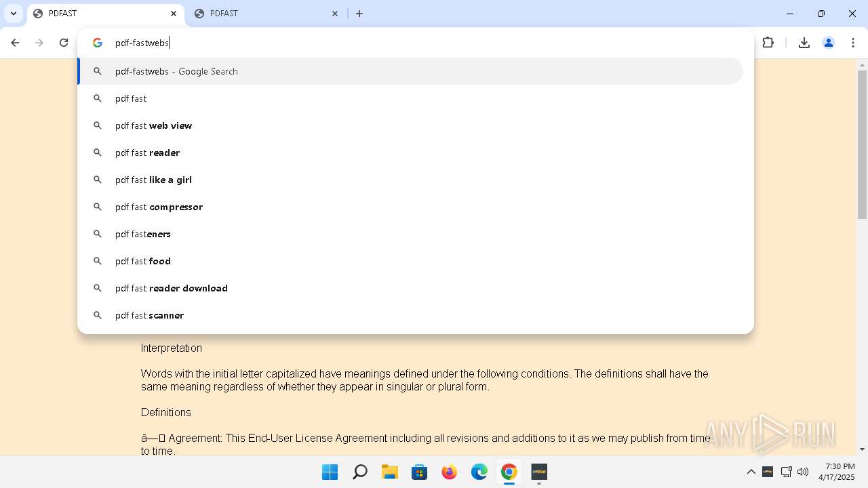Open Microsoft Store from taskbar
Image resolution: width=868 pixels, height=488 pixels.
point(420,472)
